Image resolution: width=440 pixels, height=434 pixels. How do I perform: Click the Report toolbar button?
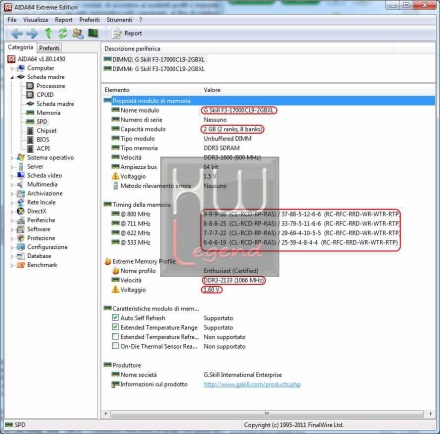[x=126, y=33]
